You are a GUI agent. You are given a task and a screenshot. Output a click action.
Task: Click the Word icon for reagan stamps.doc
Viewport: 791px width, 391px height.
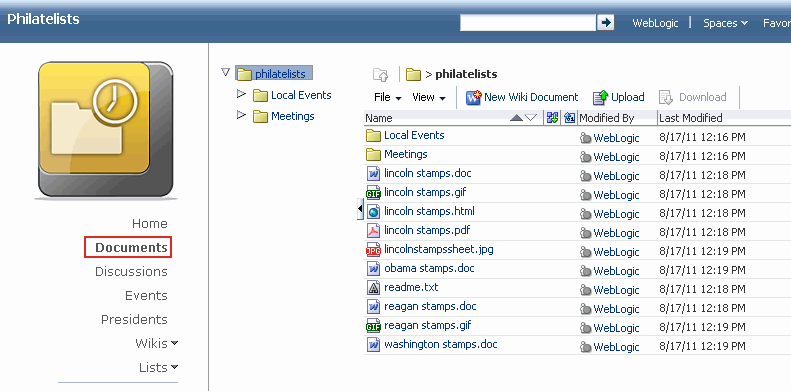[x=373, y=306]
